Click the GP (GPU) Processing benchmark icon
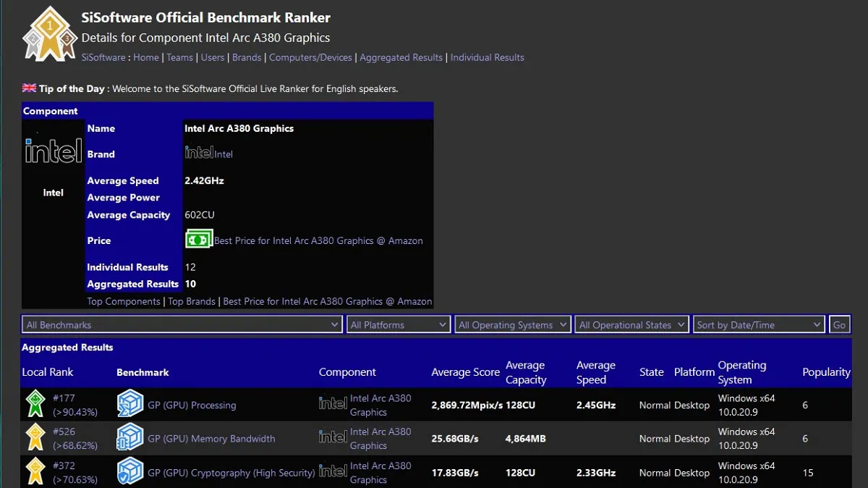The height and width of the screenshot is (488, 868). pos(130,404)
